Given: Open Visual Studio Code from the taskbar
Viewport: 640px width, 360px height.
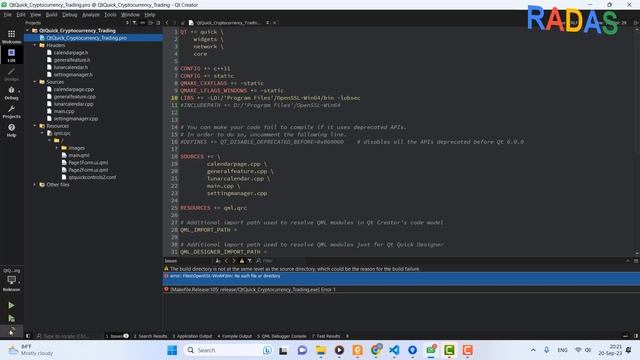Looking at the screenshot, I should pyautogui.click(x=394, y=350).
